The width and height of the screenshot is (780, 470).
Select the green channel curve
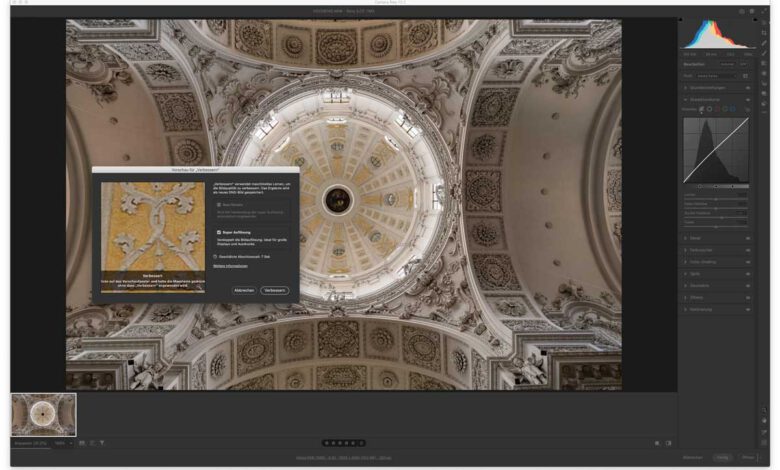click(725, 109)
